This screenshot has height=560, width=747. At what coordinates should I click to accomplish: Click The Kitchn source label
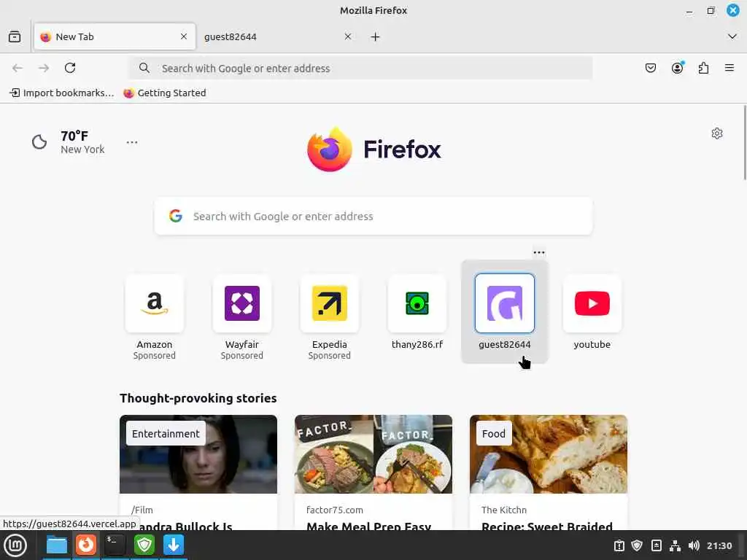pyautogui.click(x=504, y=510)
